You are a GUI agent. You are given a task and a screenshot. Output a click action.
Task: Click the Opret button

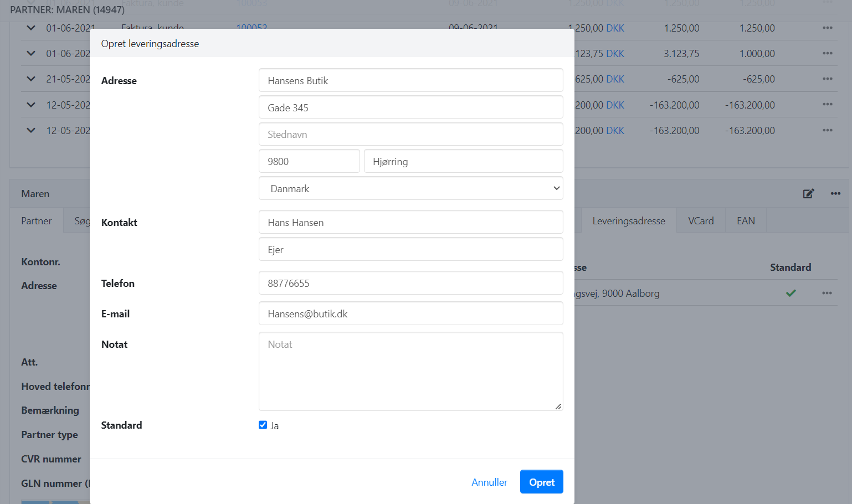[542, 482]
